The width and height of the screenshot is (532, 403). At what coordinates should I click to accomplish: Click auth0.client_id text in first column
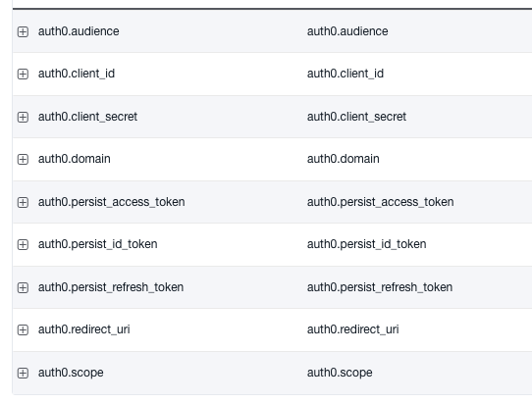[77, 74]
